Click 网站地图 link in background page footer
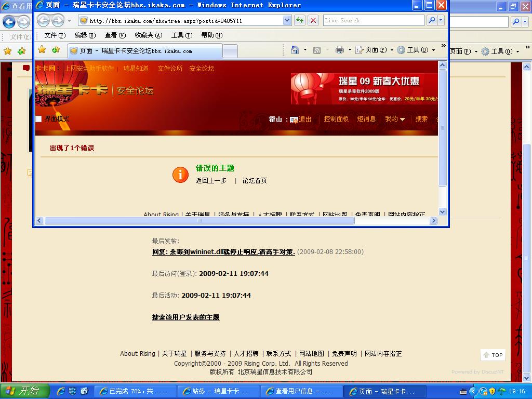532x399 pixels. point(312,353)
